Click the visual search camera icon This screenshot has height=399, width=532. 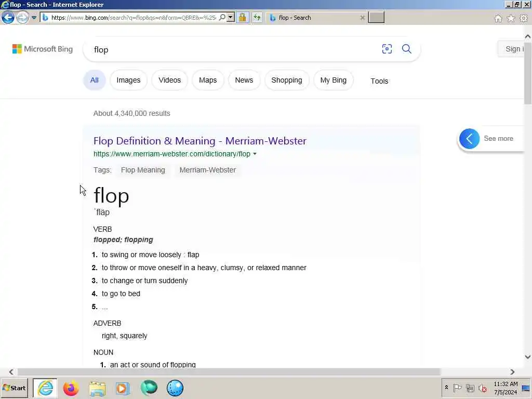[x=387, y=49]
